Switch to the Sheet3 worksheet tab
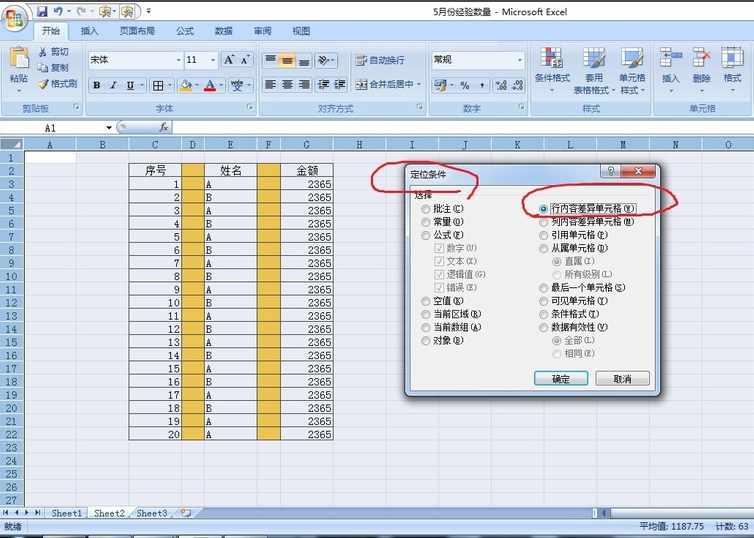 tap(152, 513)
